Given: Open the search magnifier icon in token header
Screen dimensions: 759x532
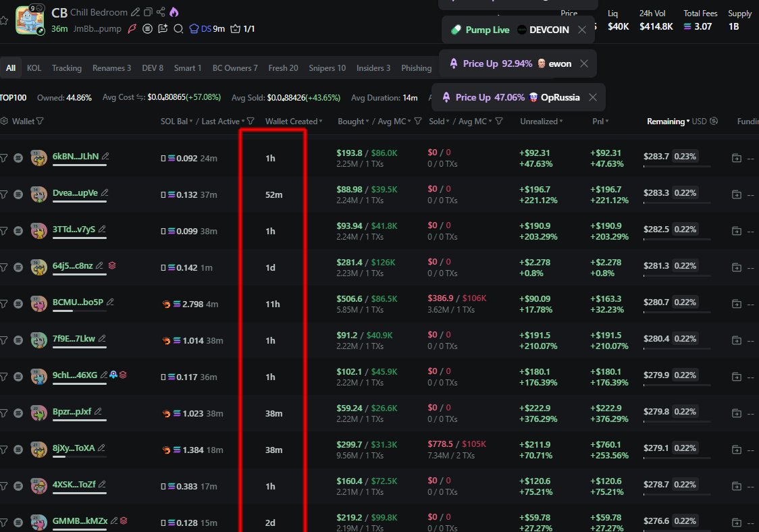Looking at the screenshot, I should tap(178, 29).
